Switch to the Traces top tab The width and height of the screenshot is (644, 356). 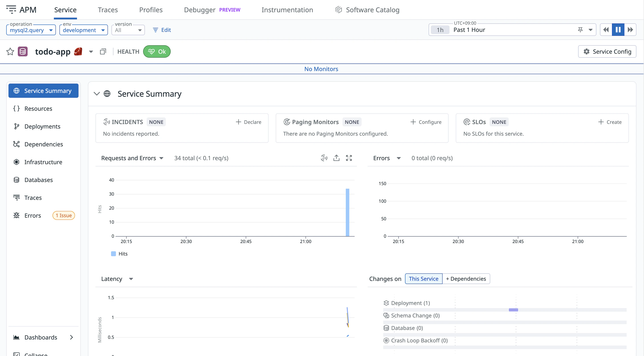(108, 10)
